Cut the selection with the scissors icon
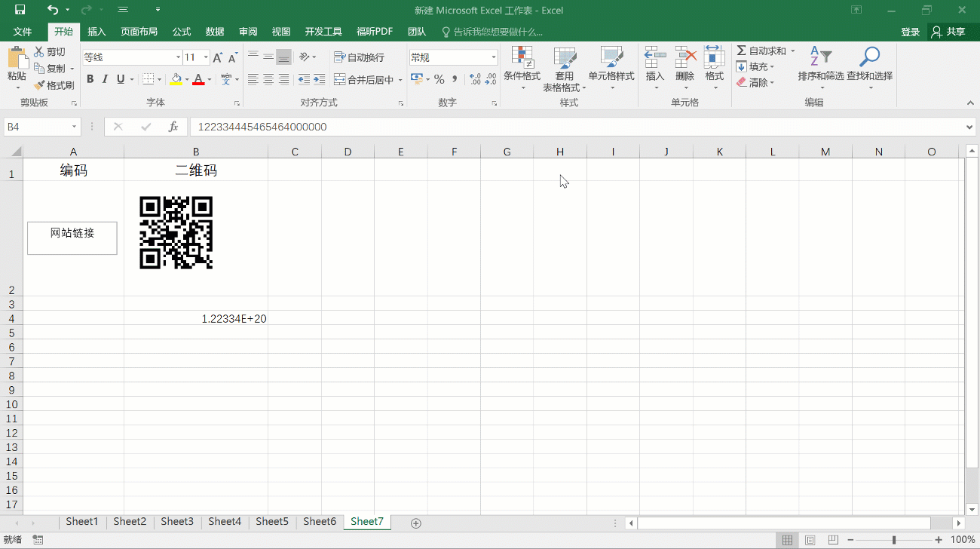980x549 pixels. coord(50,52)
